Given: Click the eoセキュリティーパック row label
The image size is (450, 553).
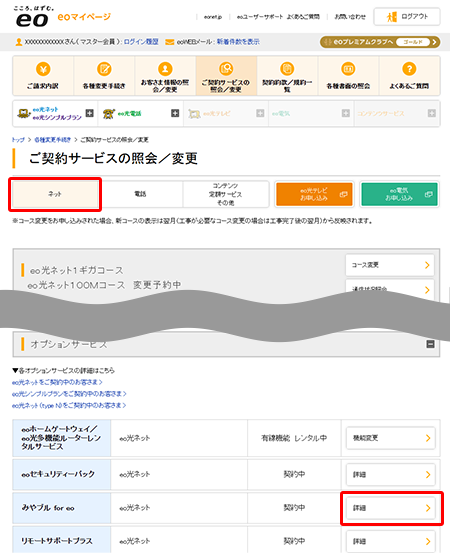Looking at the screenshot, I should pos(58,474).
